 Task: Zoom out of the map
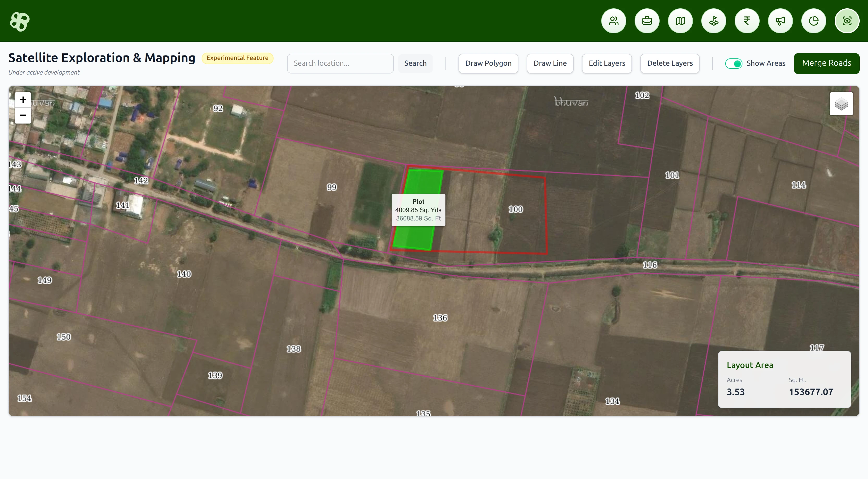click(x=23, y=115)
